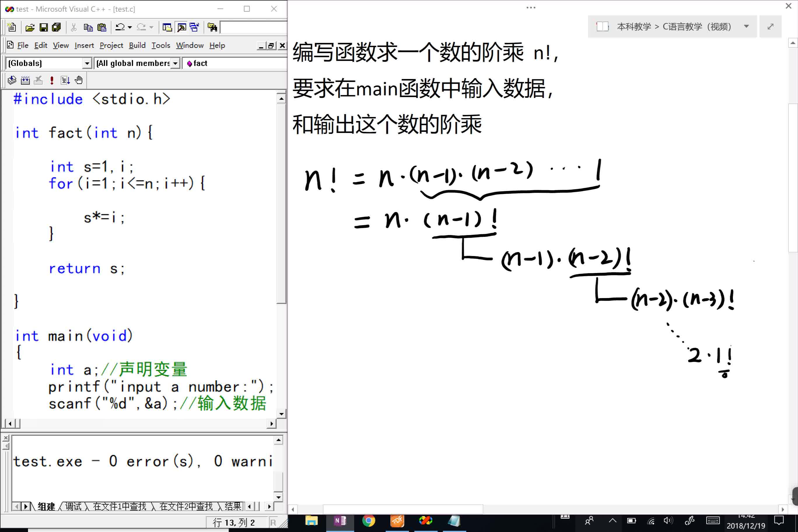Open a file with the folder icon
The width and height of the screenshot is (798, 532).
[x=30, y=27]
